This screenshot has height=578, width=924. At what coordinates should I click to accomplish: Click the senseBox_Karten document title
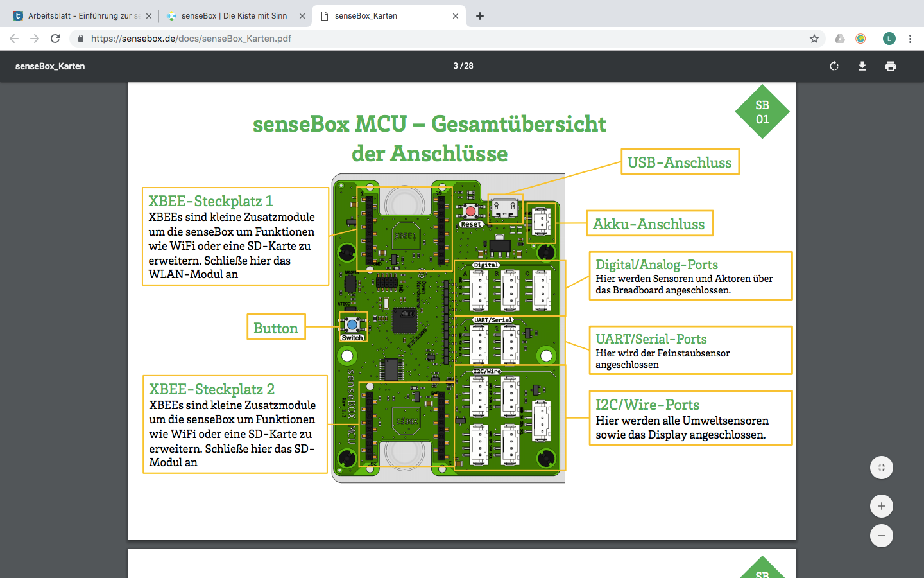[50, 66]
